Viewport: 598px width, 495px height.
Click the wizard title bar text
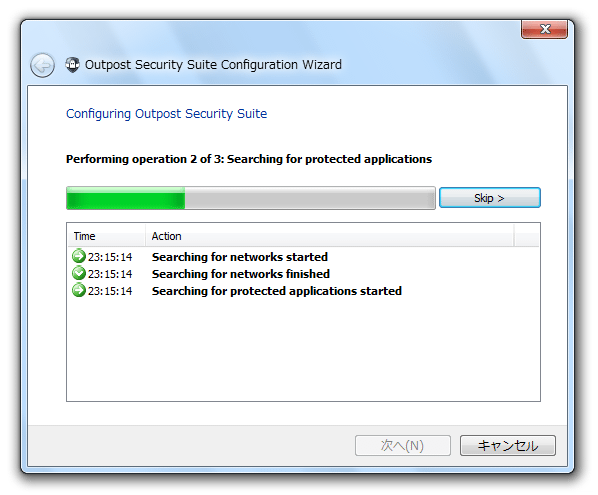[x=213, y=65]
